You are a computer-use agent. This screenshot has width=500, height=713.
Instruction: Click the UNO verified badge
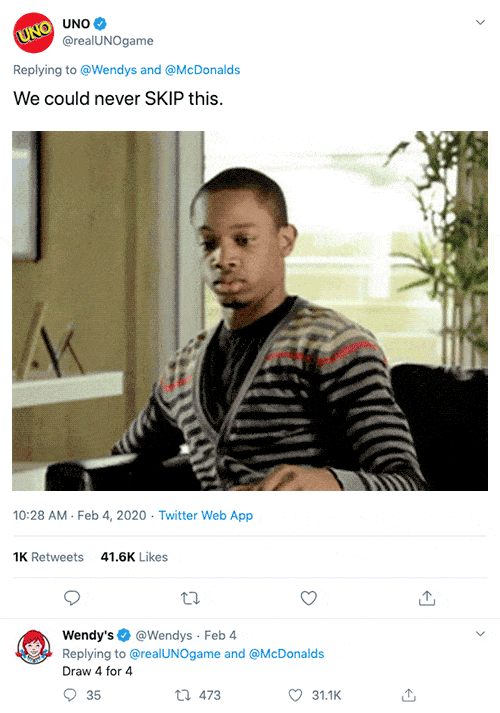[x=100, y=23]
